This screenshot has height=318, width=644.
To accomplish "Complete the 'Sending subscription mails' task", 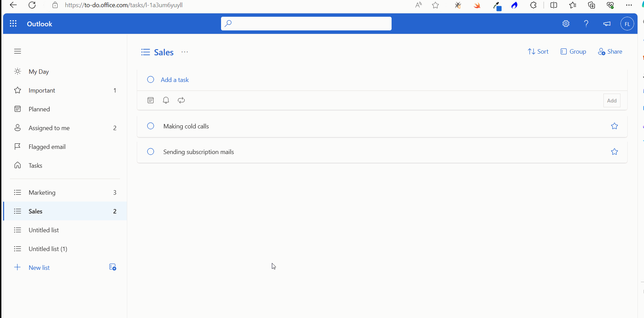I will point(150,151).
